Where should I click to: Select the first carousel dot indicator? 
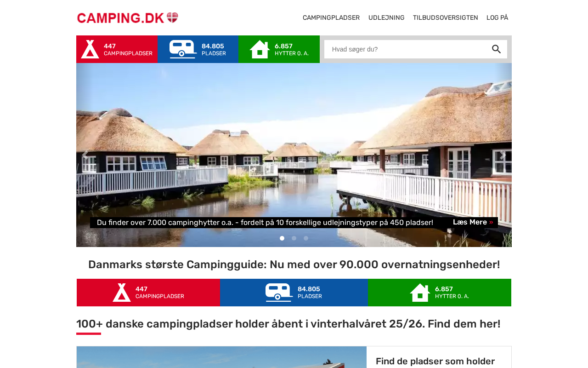coord(282,238)
